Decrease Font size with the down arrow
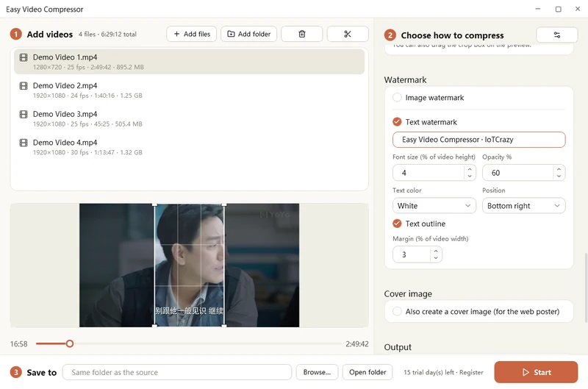588x389 pixels. 470,176
